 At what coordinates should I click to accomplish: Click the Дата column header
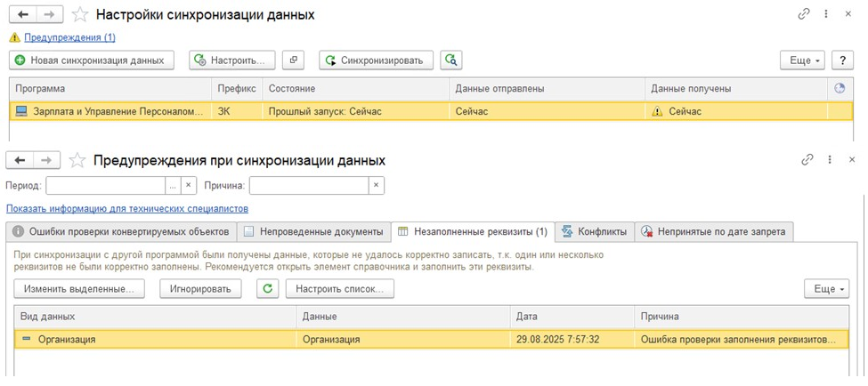pyautogui.click(x=572, y=317)
